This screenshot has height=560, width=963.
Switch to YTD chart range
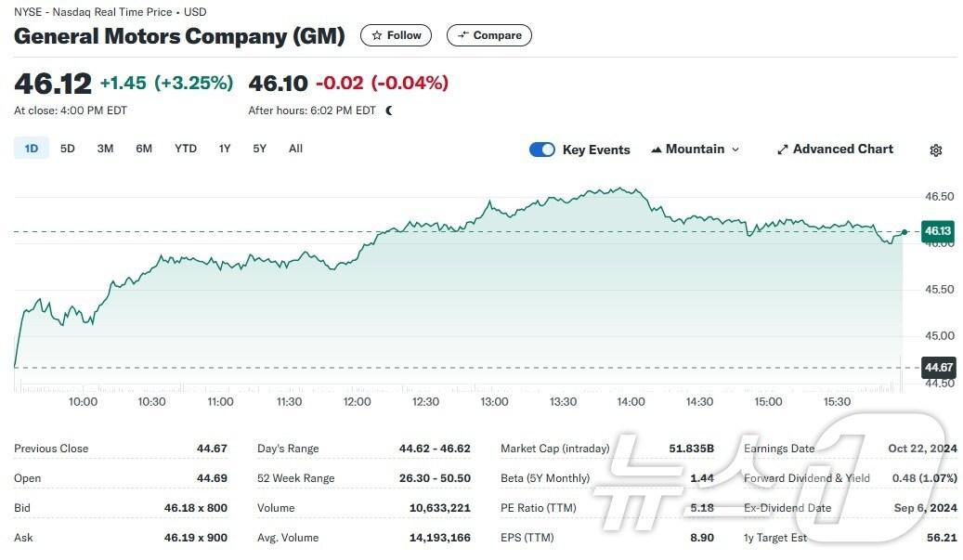[186, 149]
